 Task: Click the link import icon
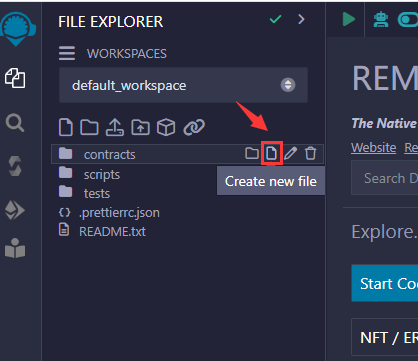(x=194, y=127)
